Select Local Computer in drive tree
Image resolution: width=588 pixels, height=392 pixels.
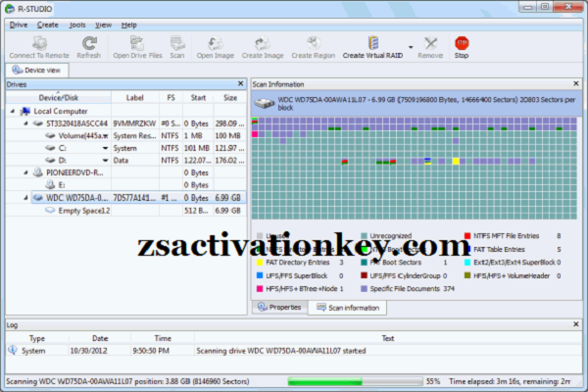[61, 111]
